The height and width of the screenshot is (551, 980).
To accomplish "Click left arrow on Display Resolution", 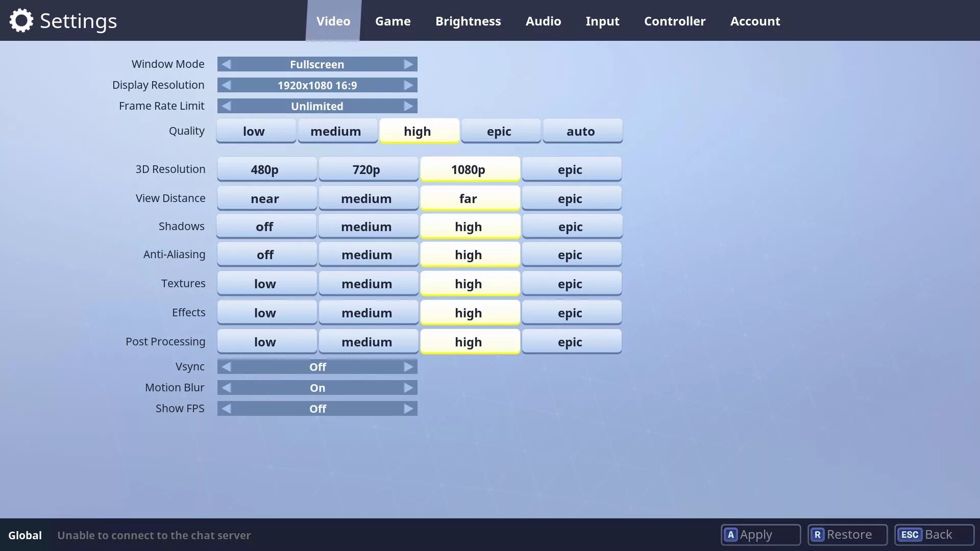I will tap(226, 85).
